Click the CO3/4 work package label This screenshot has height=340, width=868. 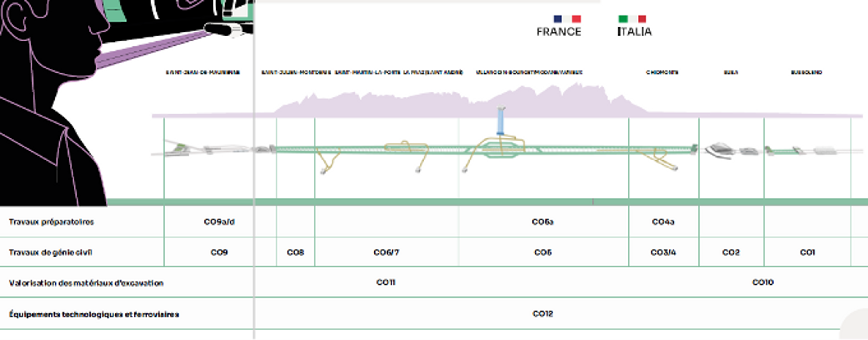663,252
